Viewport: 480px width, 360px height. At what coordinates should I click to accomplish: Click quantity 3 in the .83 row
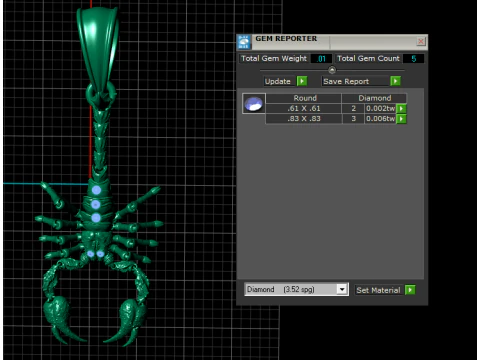353,119
